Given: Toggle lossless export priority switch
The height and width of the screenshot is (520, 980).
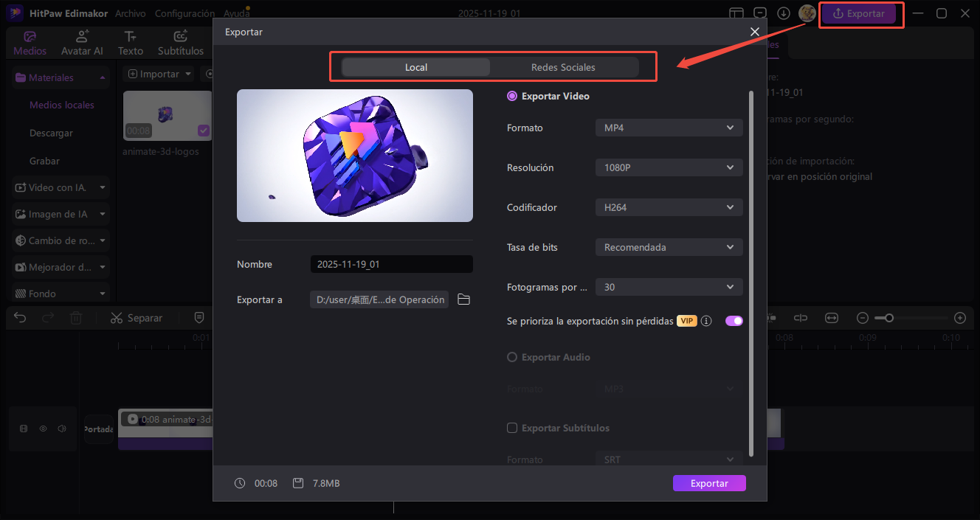Looking at the screenshot, I should coord(734,321).
